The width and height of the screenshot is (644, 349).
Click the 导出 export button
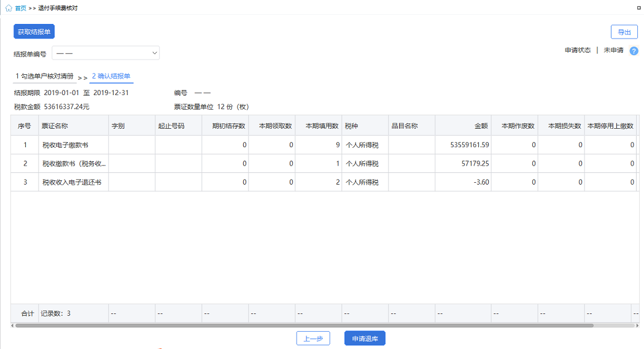624,32
